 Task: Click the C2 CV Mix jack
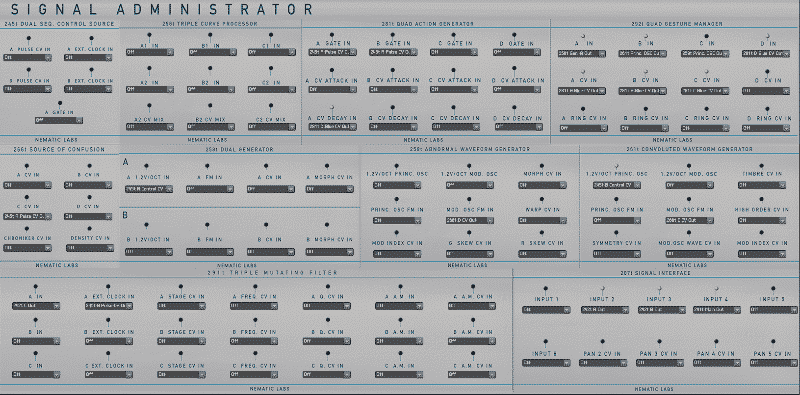tap(270, 106)
